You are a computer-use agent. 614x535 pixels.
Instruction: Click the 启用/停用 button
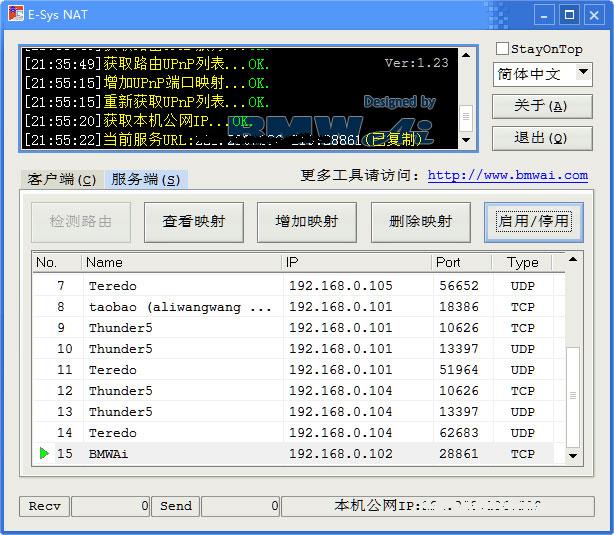coord(534,222)
